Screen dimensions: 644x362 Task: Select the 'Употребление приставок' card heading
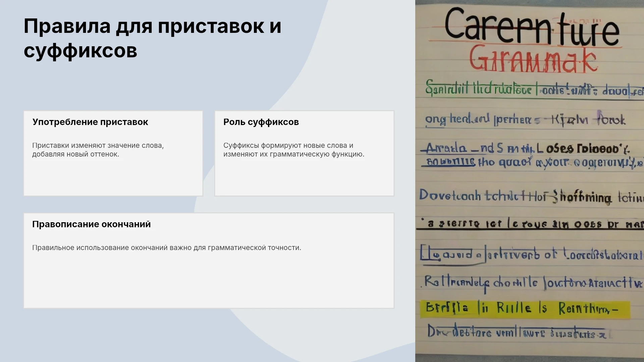[90, 122]
